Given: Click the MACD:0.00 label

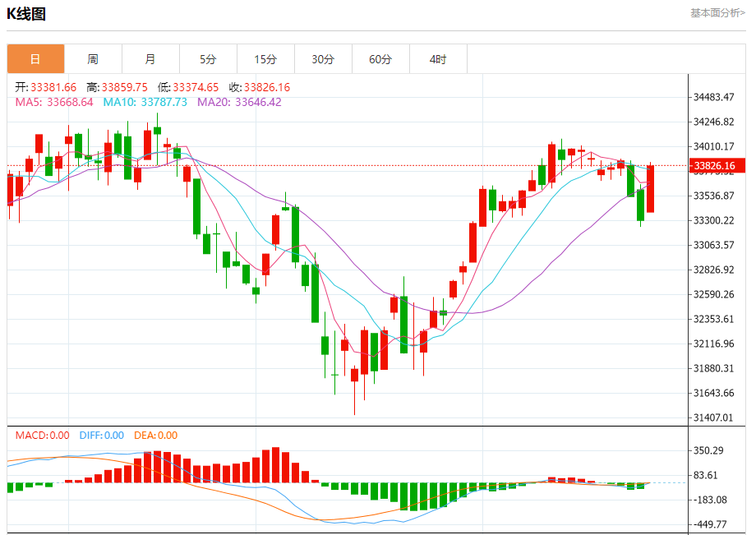Looking at the screenshot, I should pos(43,436).
